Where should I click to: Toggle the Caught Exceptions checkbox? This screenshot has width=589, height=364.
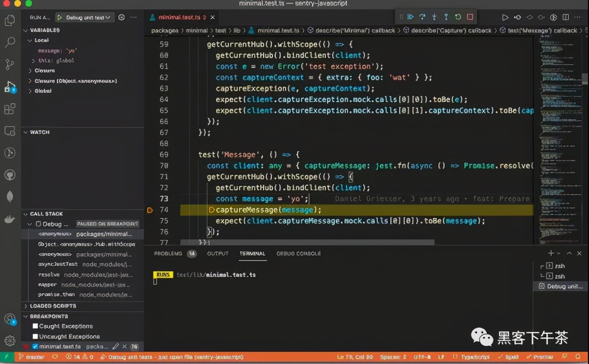(35, 326)
